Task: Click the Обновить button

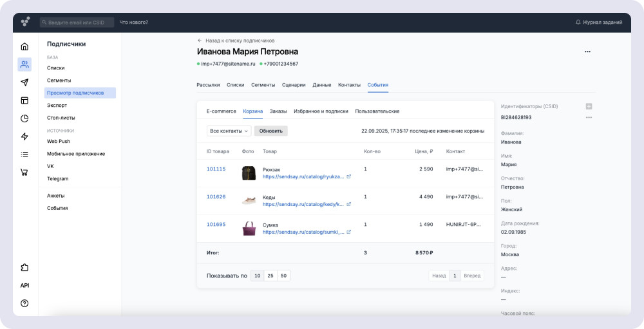Action: pos(270,131)
